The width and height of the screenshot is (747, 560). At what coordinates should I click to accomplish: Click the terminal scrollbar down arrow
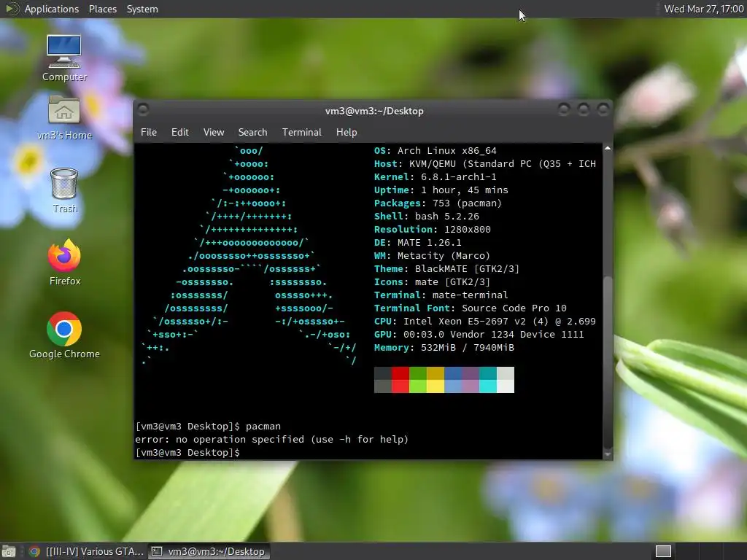coord(608,455)
